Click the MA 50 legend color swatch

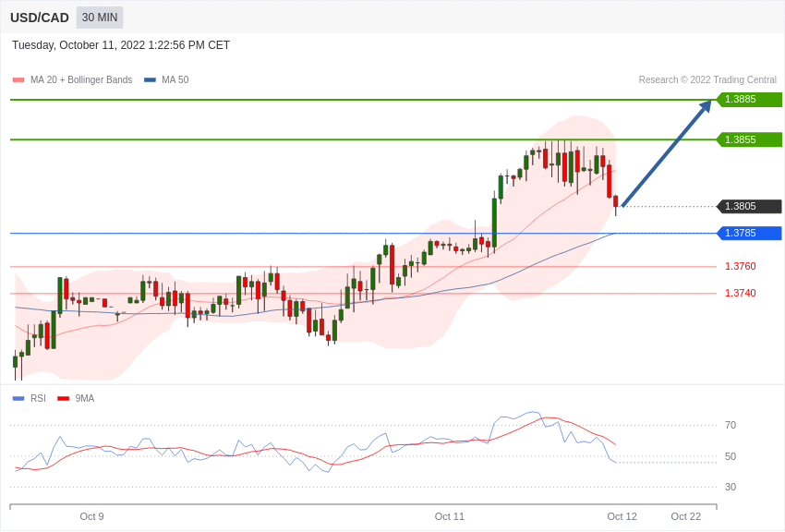click(x=150, y=80)
